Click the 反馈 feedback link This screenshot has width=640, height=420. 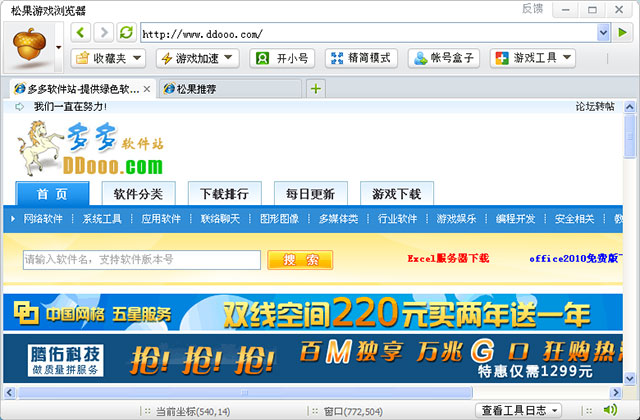[x=532, y=9]
